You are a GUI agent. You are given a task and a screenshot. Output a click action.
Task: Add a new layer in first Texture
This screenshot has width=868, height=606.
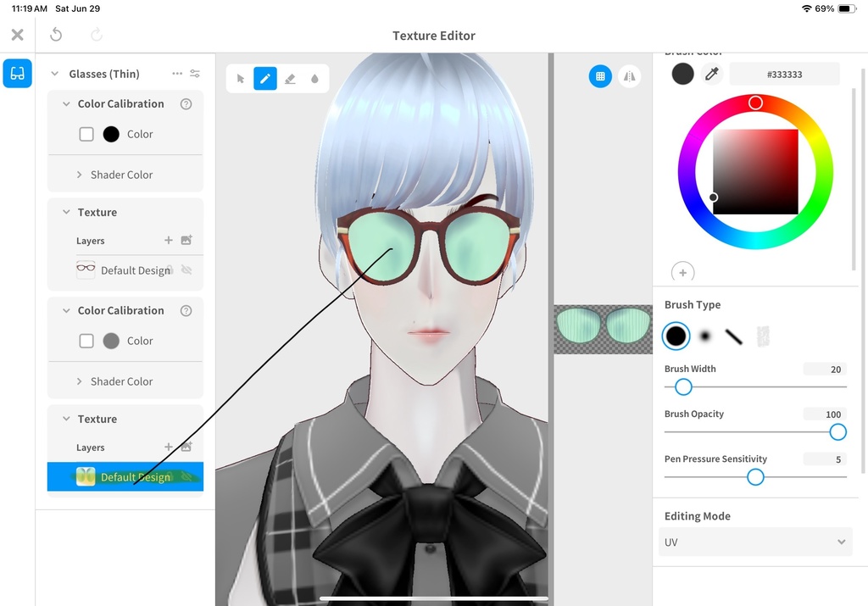169,240
